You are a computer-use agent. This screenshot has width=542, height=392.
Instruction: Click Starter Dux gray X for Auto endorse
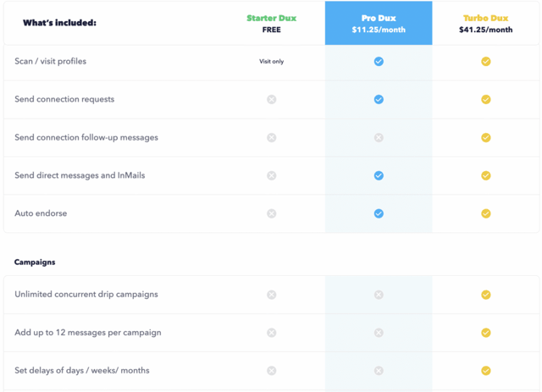tap(271, 213)
